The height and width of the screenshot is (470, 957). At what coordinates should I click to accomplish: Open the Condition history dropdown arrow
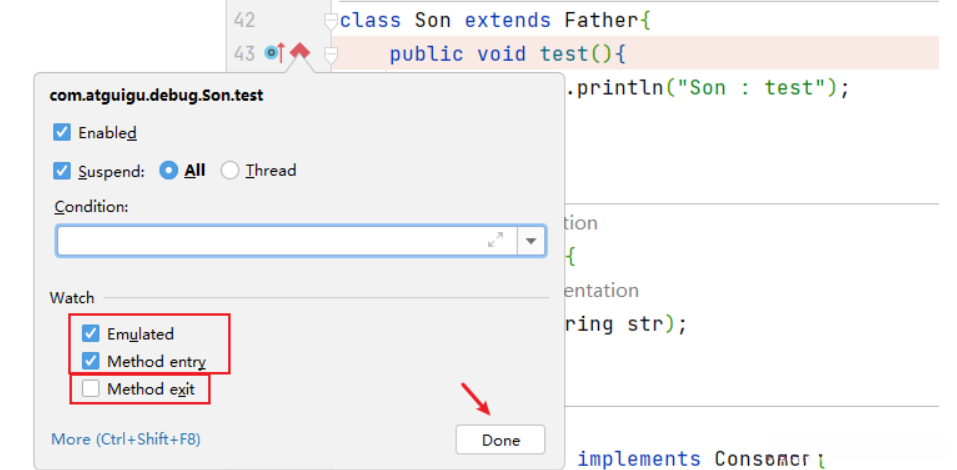click(530, 240)
